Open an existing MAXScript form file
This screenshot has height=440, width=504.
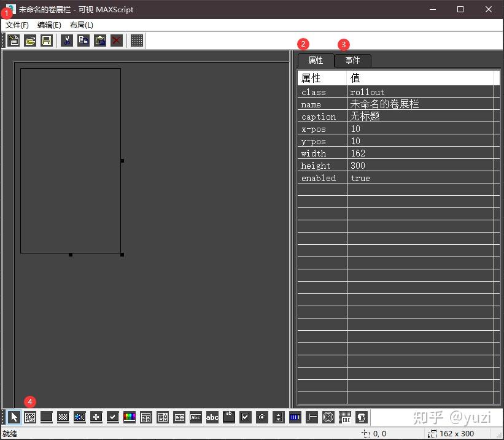29,40
